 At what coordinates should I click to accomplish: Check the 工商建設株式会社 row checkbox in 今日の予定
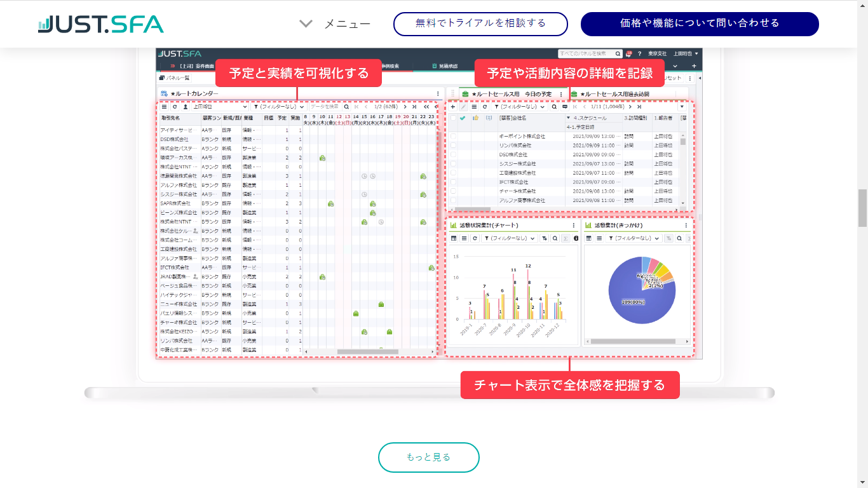(453, 173)
